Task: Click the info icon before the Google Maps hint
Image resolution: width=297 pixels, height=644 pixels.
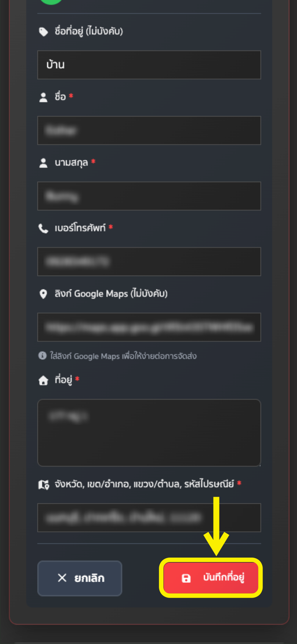Action: click(x=42, y=355)
